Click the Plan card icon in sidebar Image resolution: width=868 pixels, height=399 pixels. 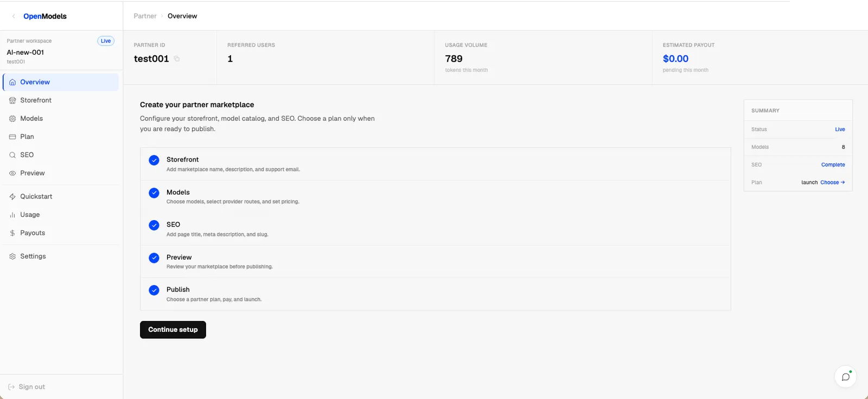tap(12, 137)
